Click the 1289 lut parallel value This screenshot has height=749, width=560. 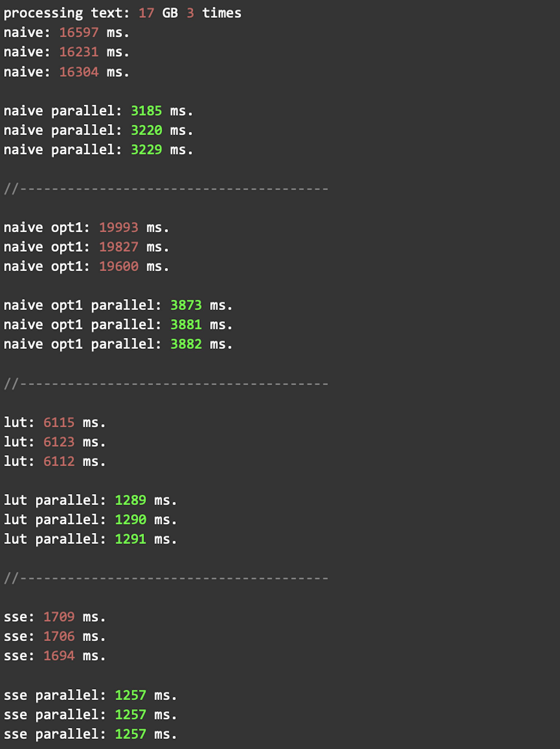click(131, 500)
